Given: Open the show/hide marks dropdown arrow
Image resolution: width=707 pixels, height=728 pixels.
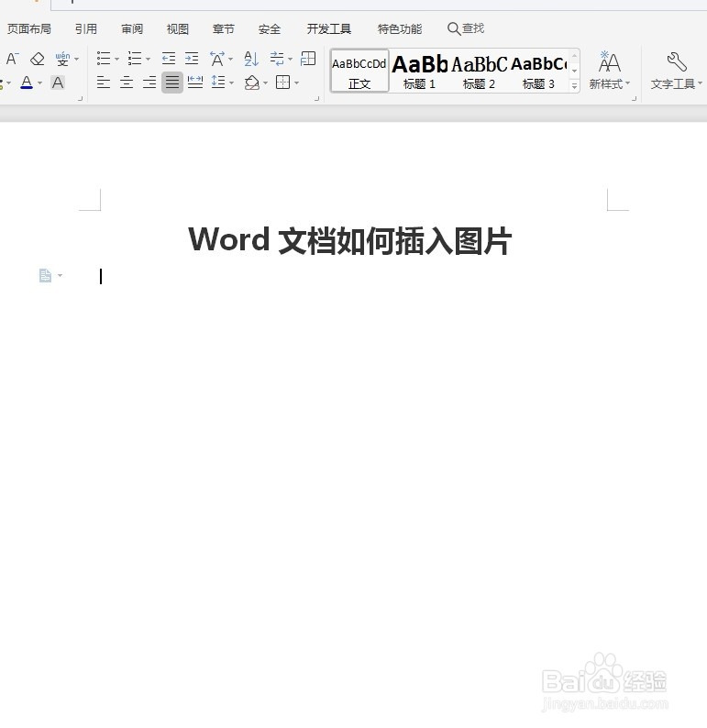Looking at the screenshot, I should (x=290, y=59).
